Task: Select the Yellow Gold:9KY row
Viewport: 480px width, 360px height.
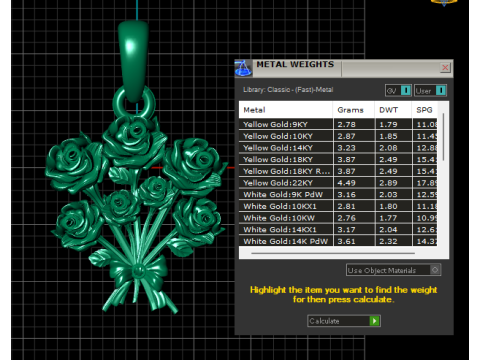Action: [x=338, y=124]
